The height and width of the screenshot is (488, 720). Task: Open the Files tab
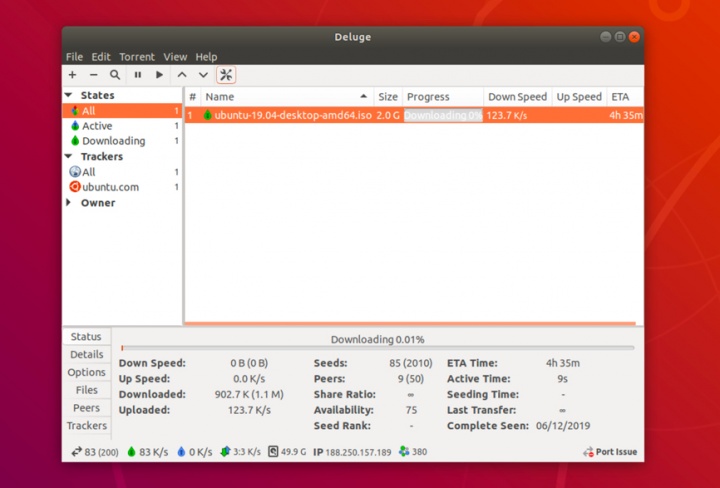pos(87,390)
